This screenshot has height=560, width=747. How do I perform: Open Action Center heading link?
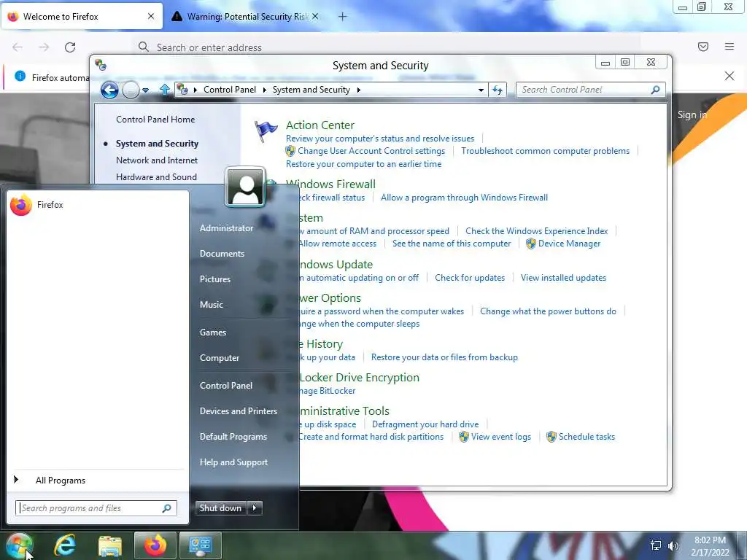320,125
